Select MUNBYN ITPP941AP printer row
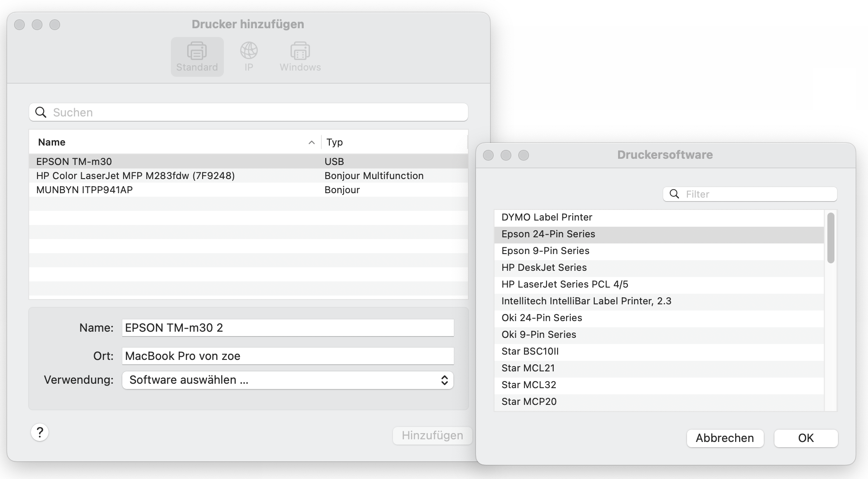Viewport: 868px width, 479px height. pyautogui.click(x=84, y=190)
